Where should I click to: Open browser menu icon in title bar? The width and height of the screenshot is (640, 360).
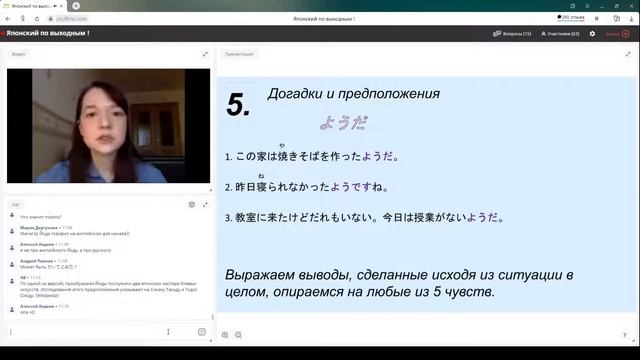coord(587,6)
